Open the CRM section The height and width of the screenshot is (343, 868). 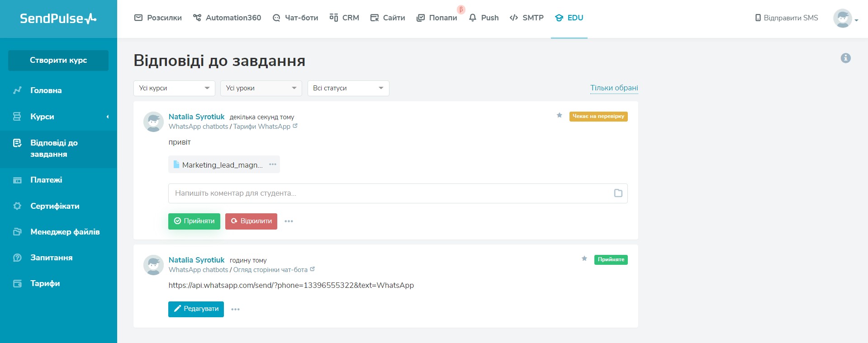point(344,18)
